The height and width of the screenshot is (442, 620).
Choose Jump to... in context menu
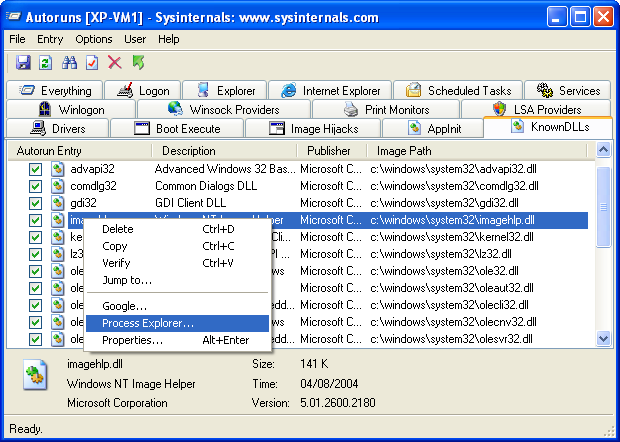tap(177, 280)
